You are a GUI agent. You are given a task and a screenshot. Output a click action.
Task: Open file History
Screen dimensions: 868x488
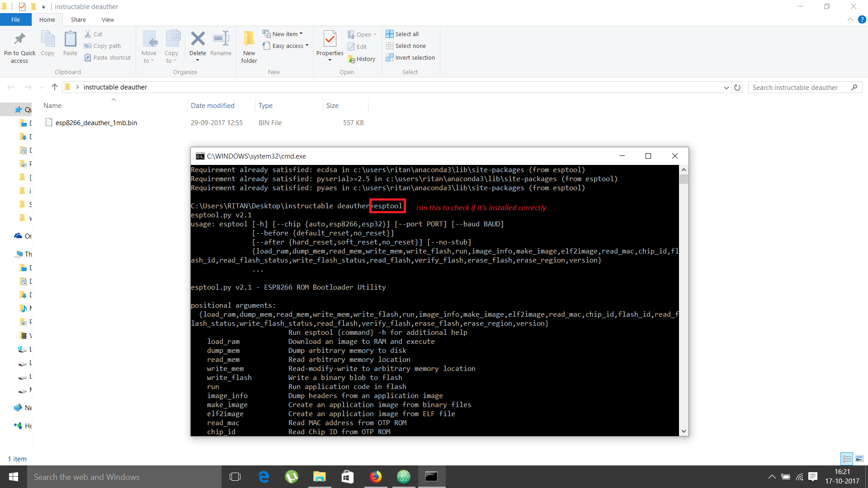click(x=362, y=59)
